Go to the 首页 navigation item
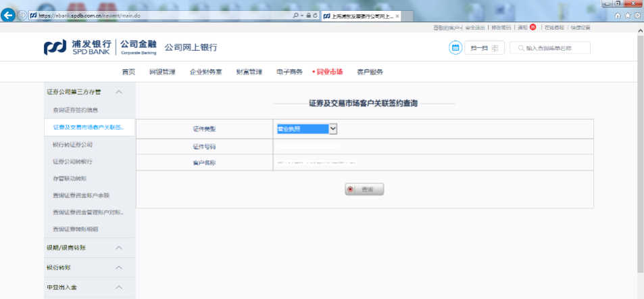Screen dimensions: 644x299 (x=128, y=72)
